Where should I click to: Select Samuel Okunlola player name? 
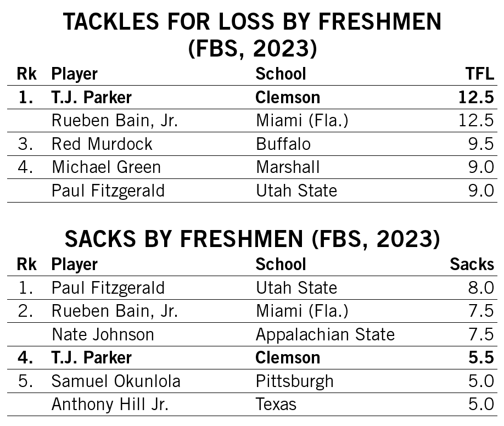coord(116,382)
